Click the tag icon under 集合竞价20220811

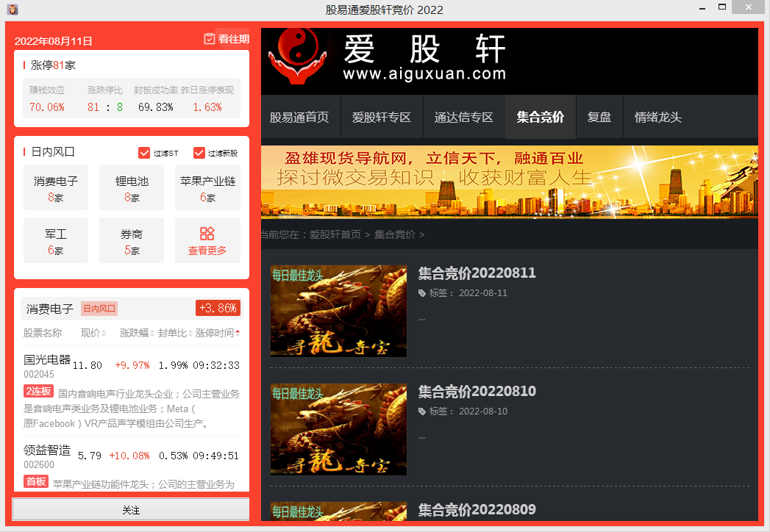422,293
